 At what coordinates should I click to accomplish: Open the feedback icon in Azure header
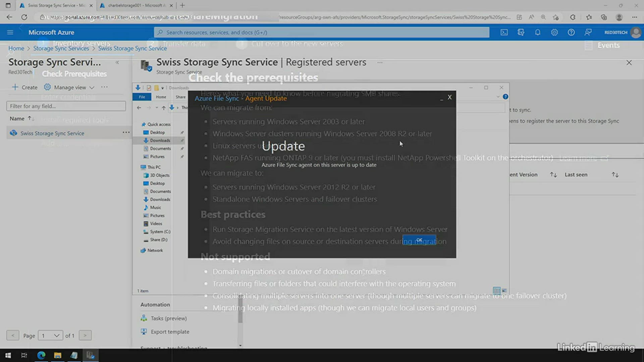[588, 33]
